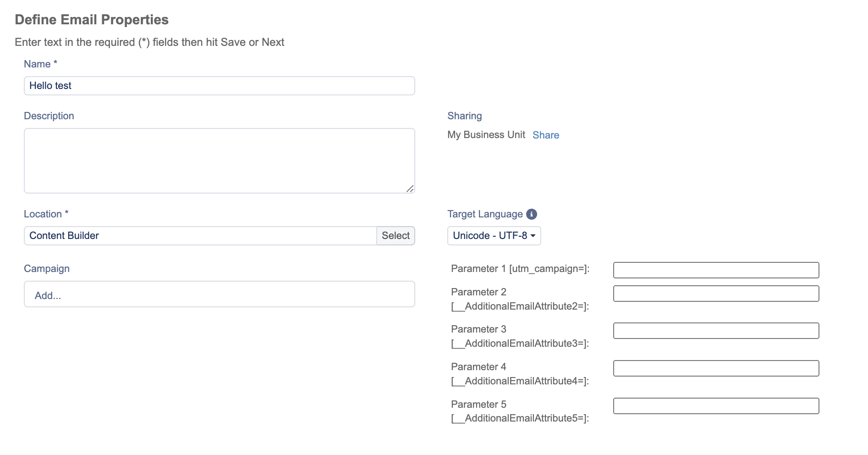Click the Parameter 3 AdditionalEmailAttribute3 input box

point(716,331)
